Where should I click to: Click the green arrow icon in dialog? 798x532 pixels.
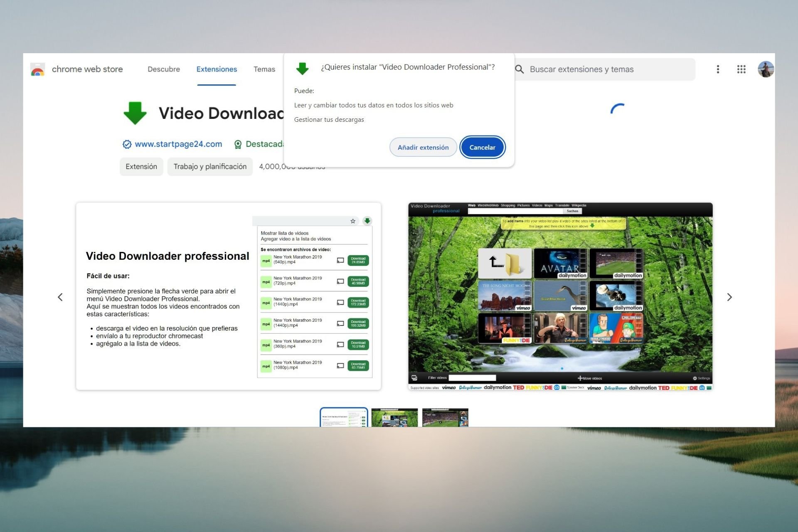point(302,68)
